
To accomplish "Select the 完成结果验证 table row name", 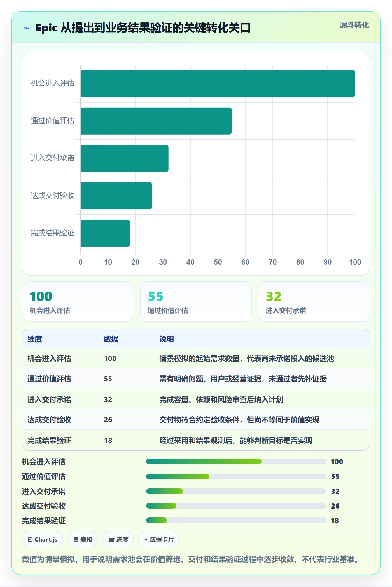I will tap(49, 440).
